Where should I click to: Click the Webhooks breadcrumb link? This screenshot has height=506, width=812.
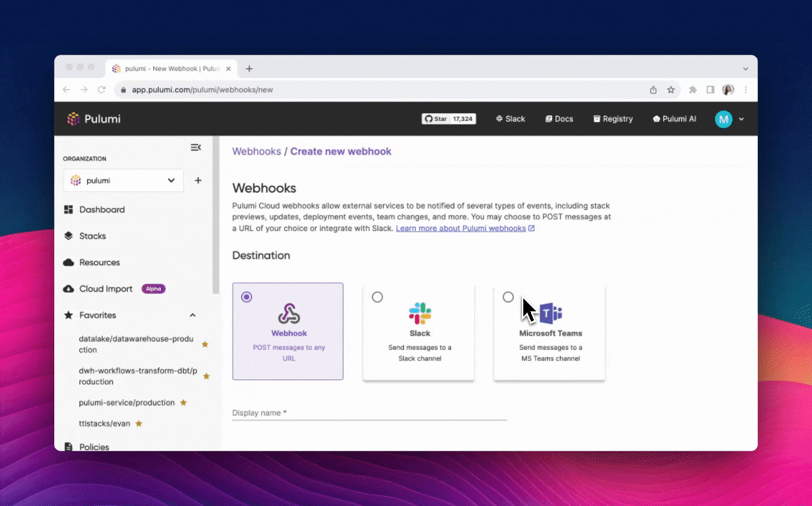click(256, 151)
